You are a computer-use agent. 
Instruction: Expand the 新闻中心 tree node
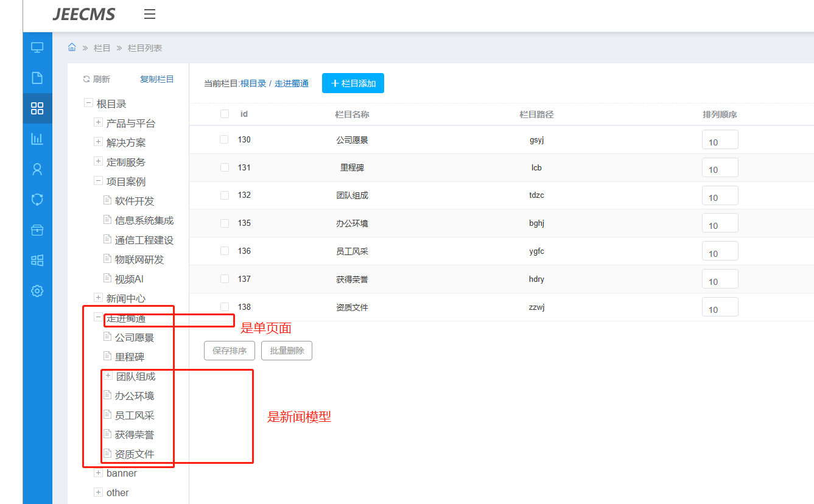pos(98,298)
